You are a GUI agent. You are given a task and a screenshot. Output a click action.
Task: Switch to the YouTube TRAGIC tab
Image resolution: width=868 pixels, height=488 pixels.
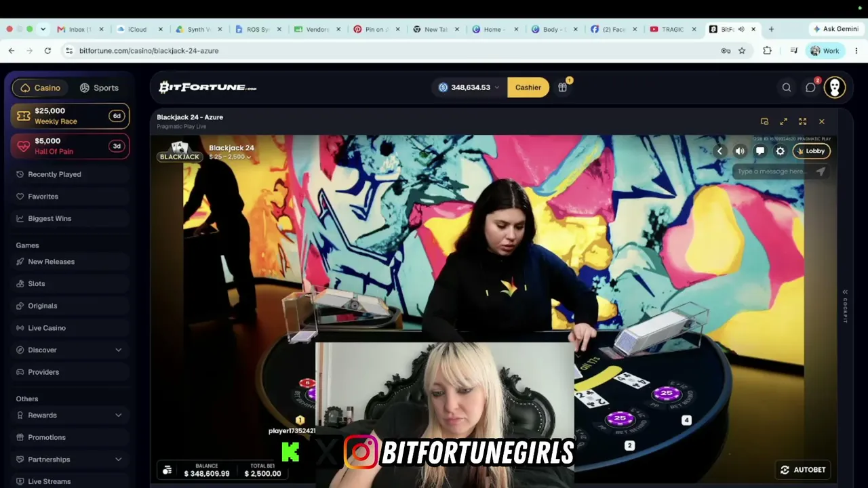pyautogui.click(x=671, y=29)
